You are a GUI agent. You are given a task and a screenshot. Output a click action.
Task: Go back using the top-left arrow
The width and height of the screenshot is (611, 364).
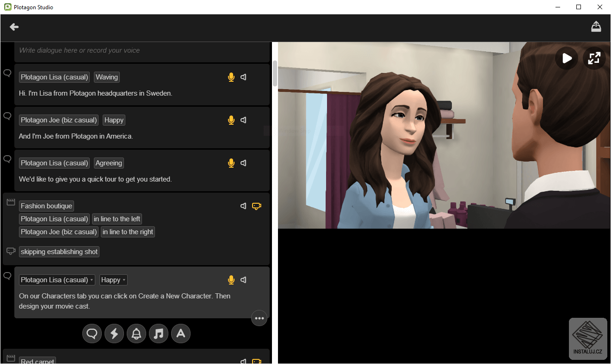tap(14, 27)
